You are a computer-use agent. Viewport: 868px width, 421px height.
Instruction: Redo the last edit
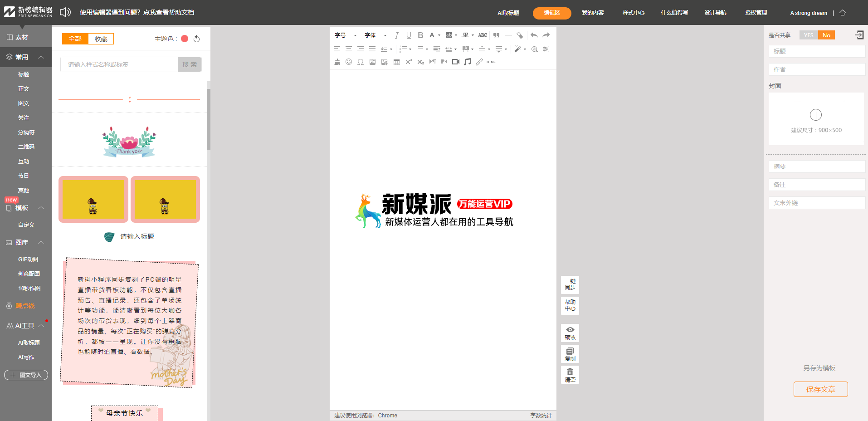546,35
